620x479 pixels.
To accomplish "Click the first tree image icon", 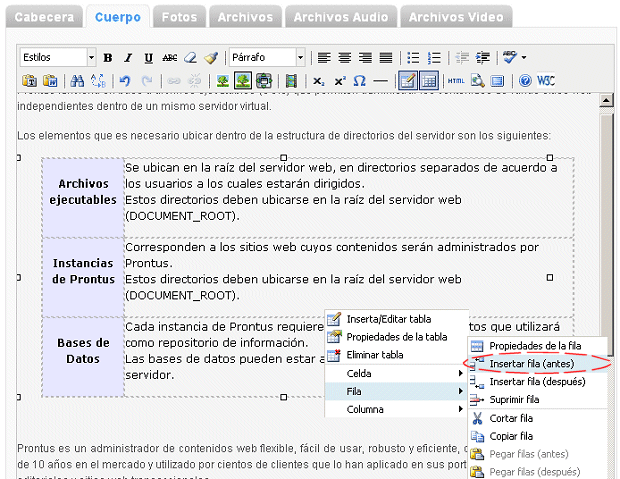I will click(223, 81).
